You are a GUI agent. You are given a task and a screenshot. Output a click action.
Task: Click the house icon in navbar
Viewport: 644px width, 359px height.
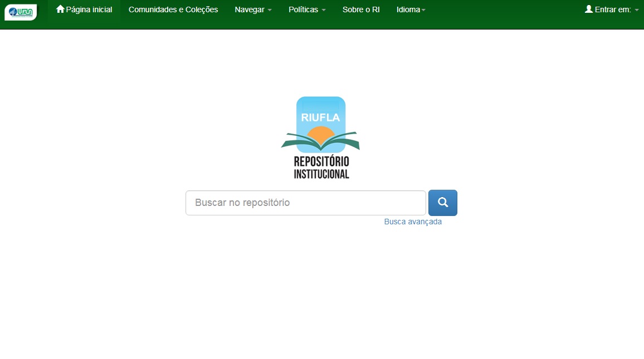pyautogui.click(x=60, y=9)
